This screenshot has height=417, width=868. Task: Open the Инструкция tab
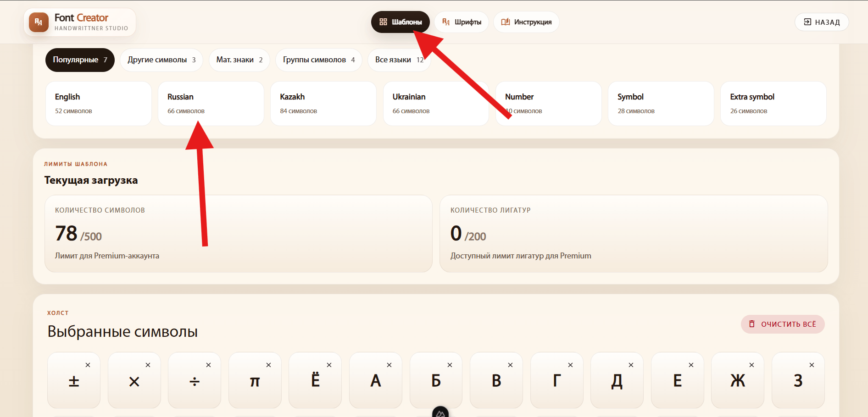click(526, 22)
